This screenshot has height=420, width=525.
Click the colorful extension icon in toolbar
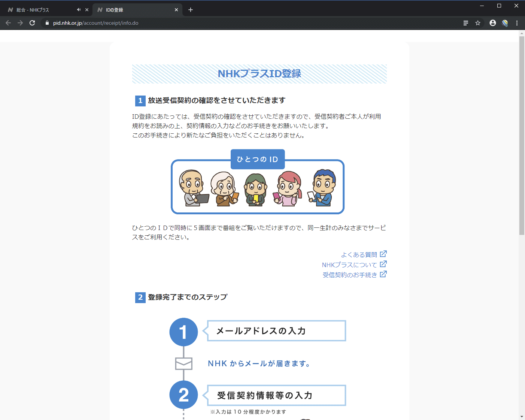pyautogui.click(x=505, y=23)
